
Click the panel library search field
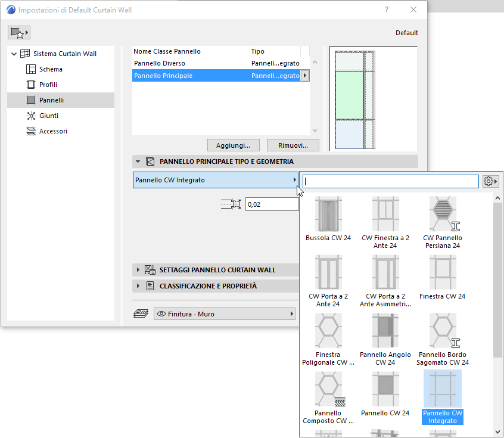(x=391, y=181)
